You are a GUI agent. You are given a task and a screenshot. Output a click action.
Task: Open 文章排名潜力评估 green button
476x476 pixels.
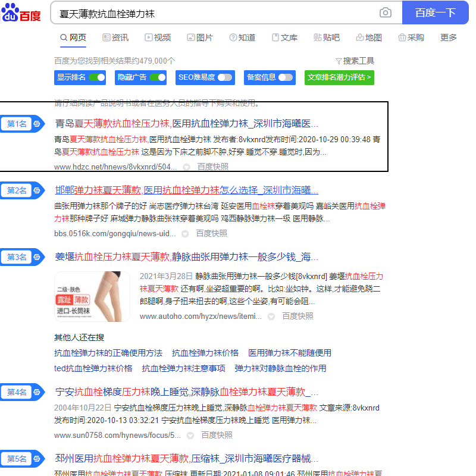(x=339, y=77)
